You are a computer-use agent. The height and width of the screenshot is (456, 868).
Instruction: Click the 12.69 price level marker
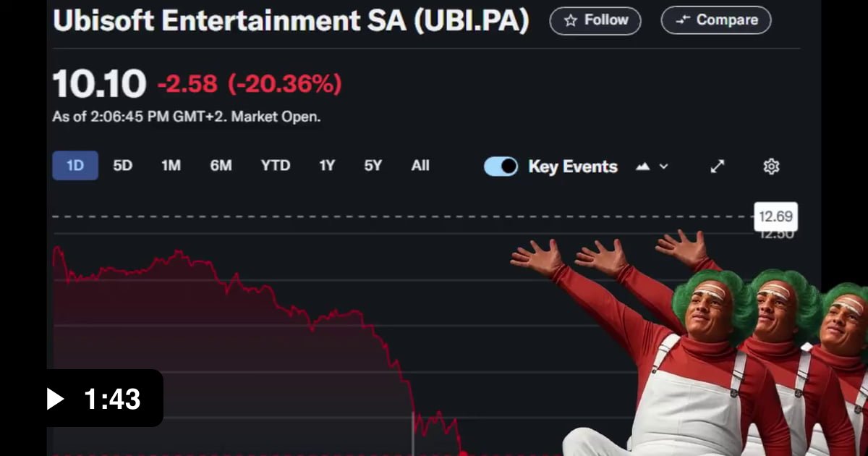click(775, 216)
